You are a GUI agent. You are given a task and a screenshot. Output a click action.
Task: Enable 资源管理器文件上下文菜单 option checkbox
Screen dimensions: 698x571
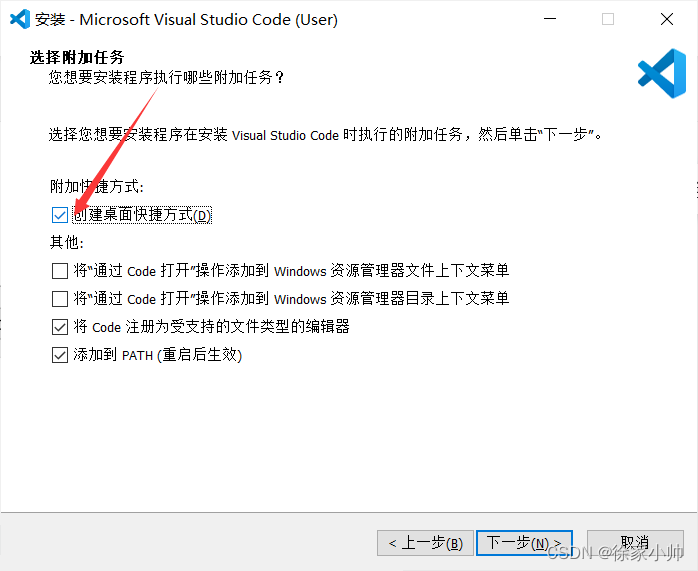click(x=60, y=271)
